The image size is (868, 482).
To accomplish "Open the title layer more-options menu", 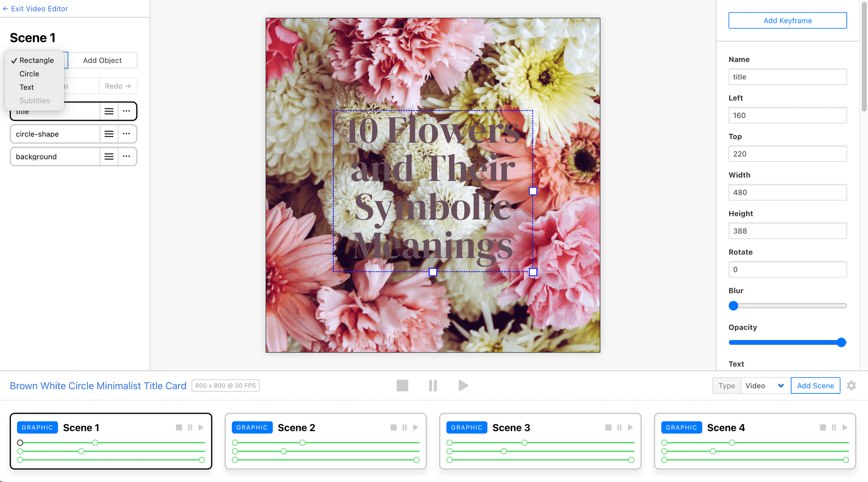I will (x=126, y=111).
